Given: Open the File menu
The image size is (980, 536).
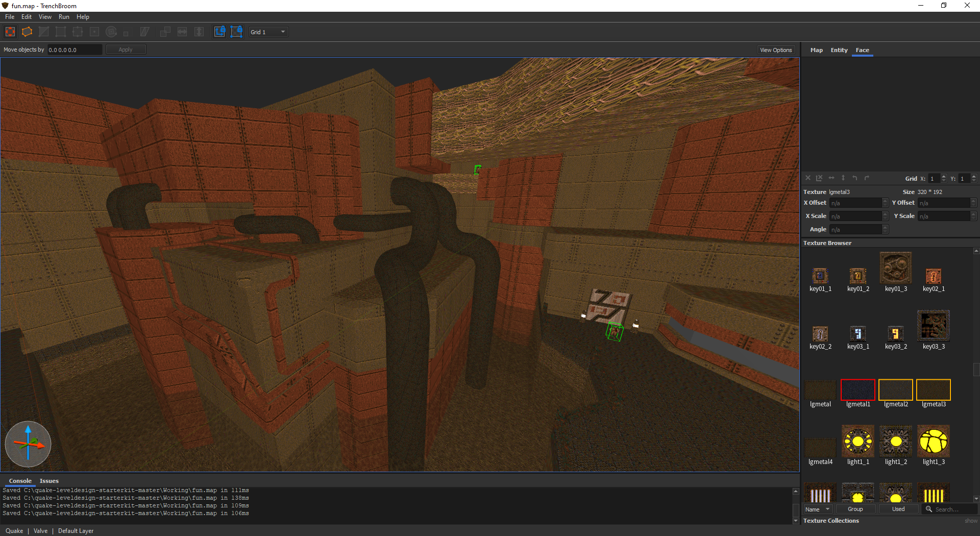Looking at the screenshot, I should pyautogui.click(x=10, y=17).
